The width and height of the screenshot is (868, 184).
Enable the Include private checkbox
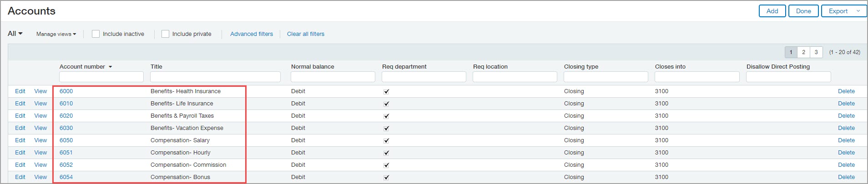coord(165,34)
